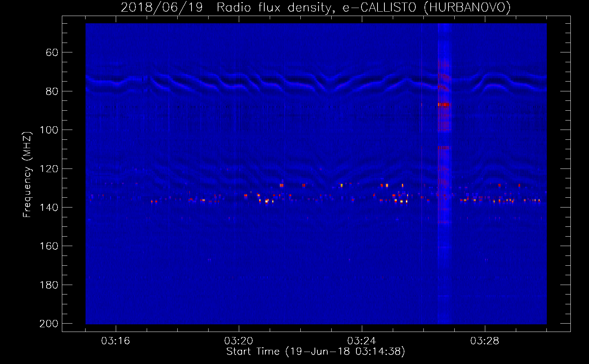Click the plot title '2018/06/19 Radio flux density, e-CALLISTO (HURBANOVO)'

coord(316,7)
